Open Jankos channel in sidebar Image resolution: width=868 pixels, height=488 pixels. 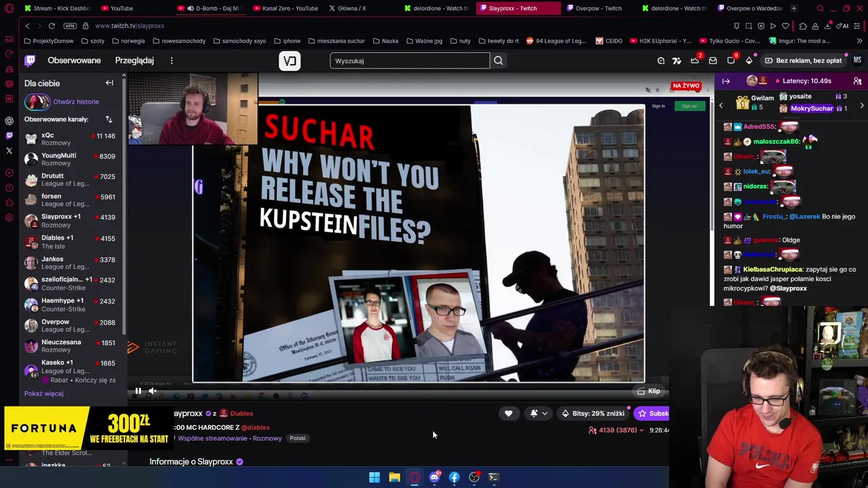point(71,262)
